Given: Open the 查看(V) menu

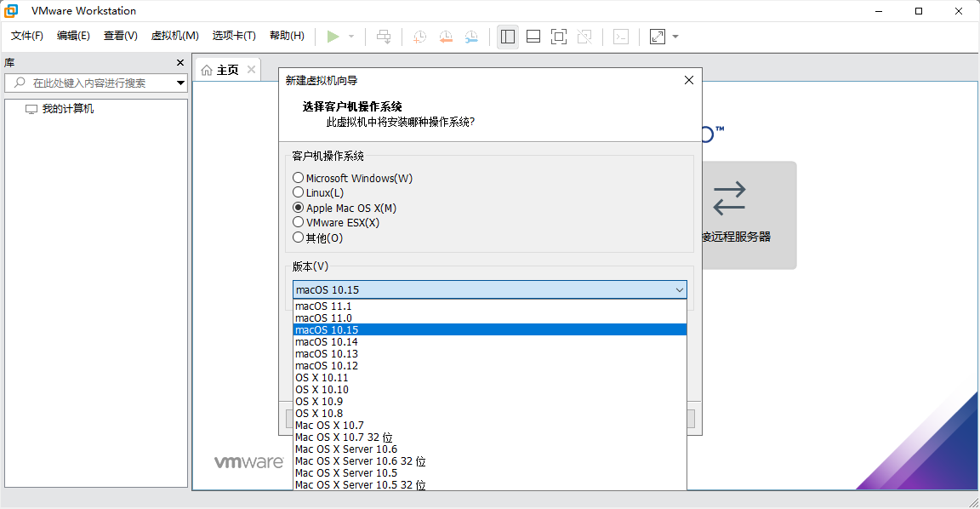Looking at the screenshot, I should 121,36.
